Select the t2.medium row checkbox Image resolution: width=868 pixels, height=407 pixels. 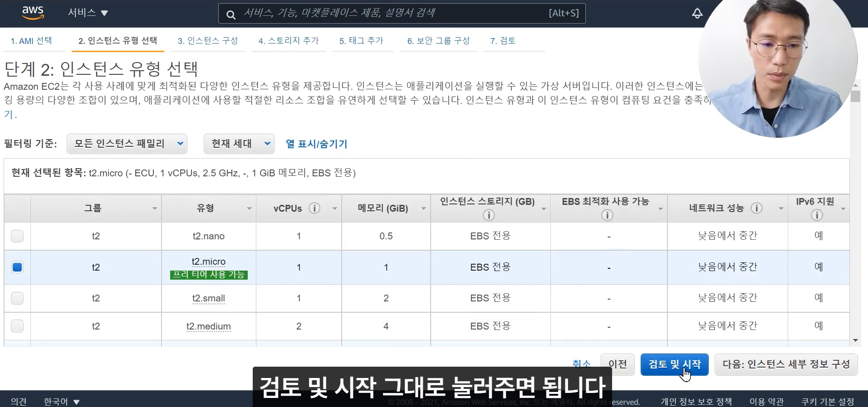pyautogui.click(x=17, y=326)
